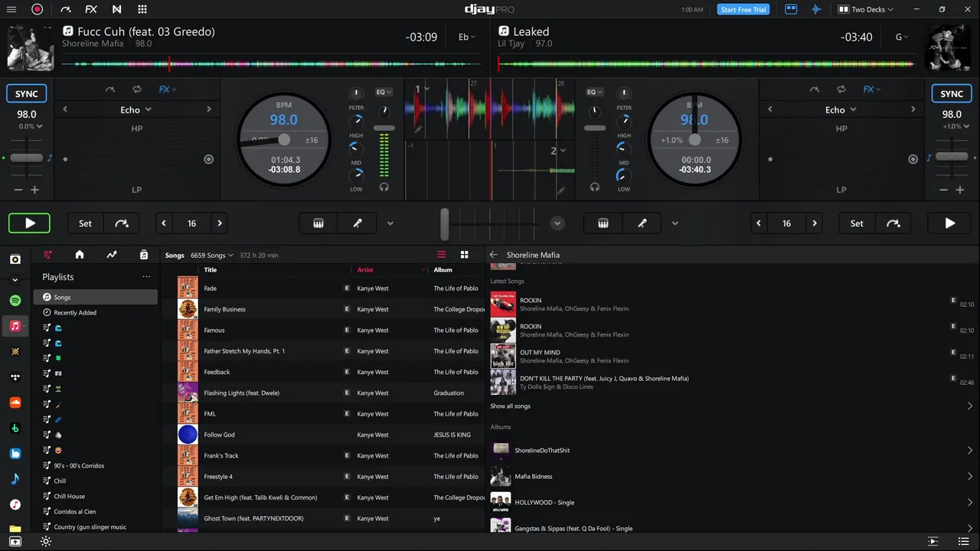Viewport: 980px width, 551px height.
Task: Open deck 1 key Eb dropdown
Action: pos(466,37)
